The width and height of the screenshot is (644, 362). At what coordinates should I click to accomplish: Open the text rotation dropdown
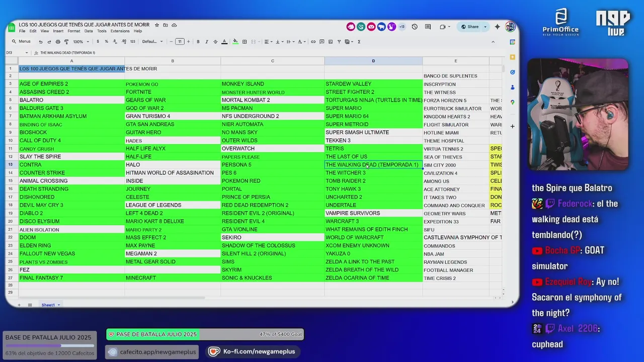click(302, 42)
